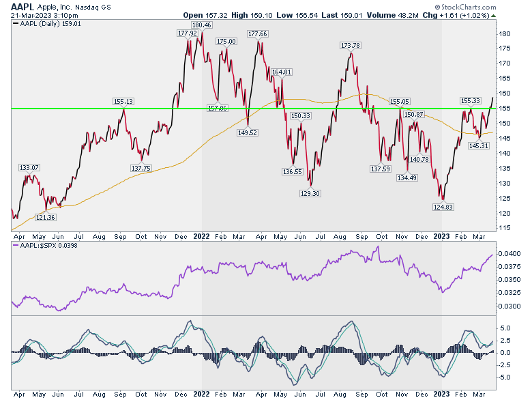Click the AAPL (Daily) 159.01 legend

pos(48,24)
